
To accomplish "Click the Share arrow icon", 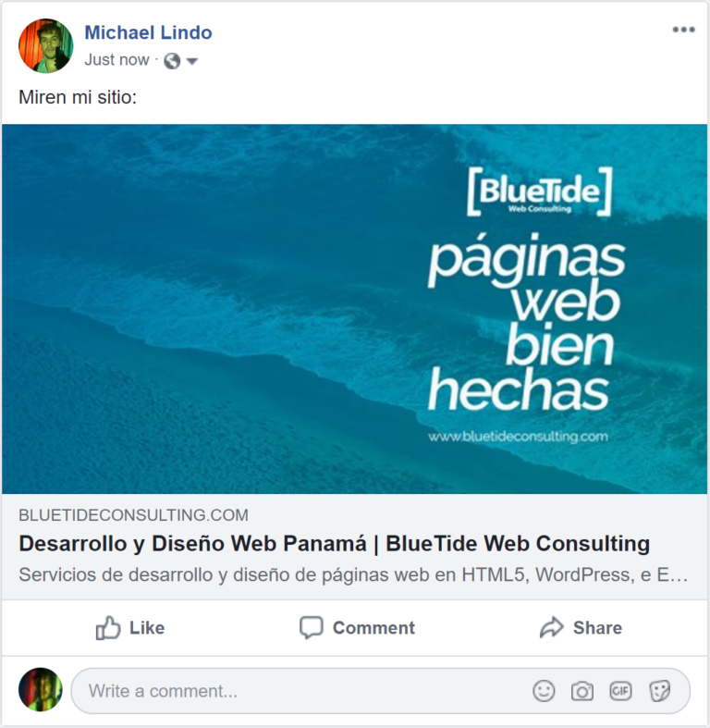I will (x=551, y=627).
